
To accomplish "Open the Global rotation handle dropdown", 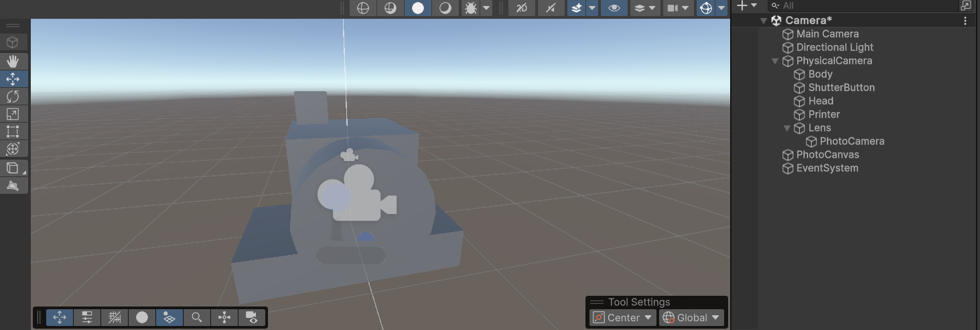I will coord(692,318).
